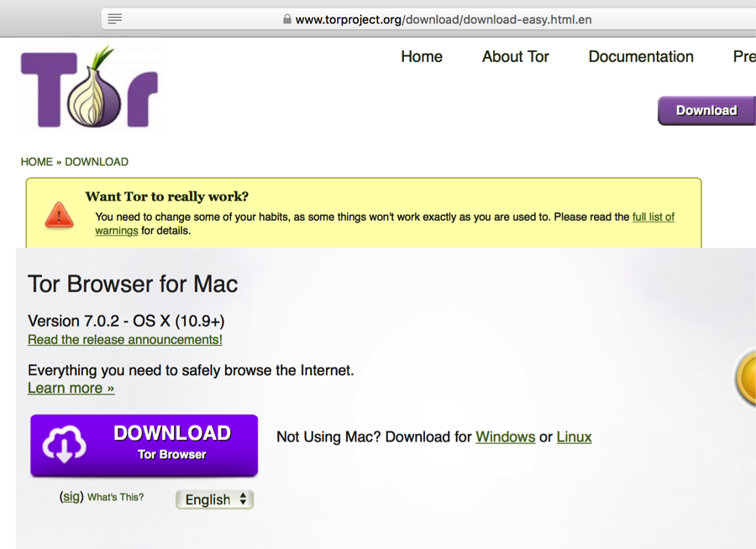Click the sig signature link
756x549 pixels.
click(x=71, y=496)
